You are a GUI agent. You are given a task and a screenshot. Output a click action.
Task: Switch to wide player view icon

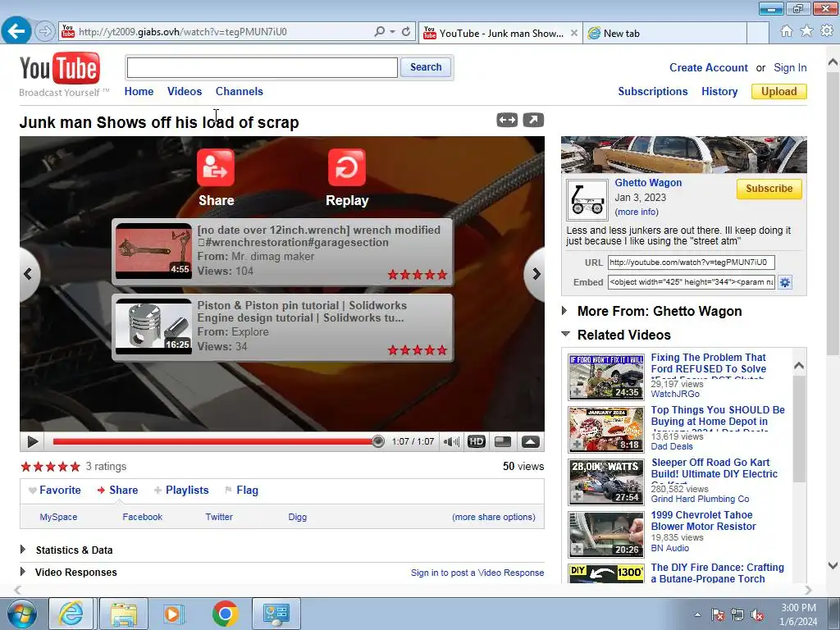(x=507, y=120)
